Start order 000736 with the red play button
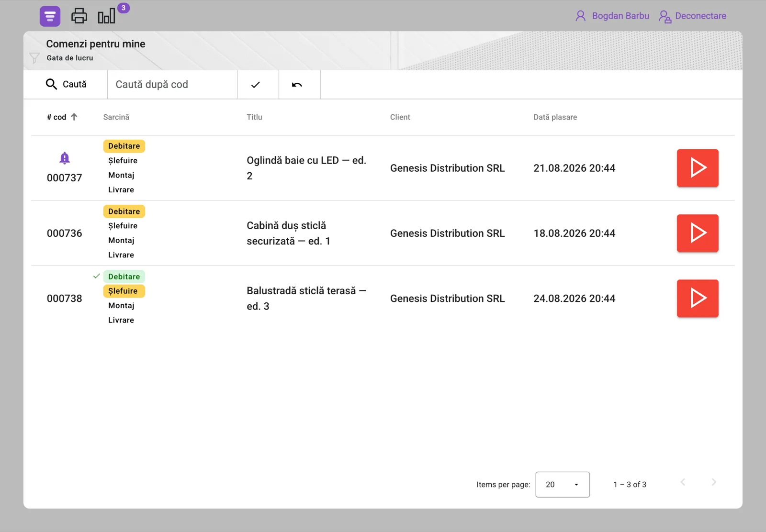The image size is (766, 532). pos(698,233)
